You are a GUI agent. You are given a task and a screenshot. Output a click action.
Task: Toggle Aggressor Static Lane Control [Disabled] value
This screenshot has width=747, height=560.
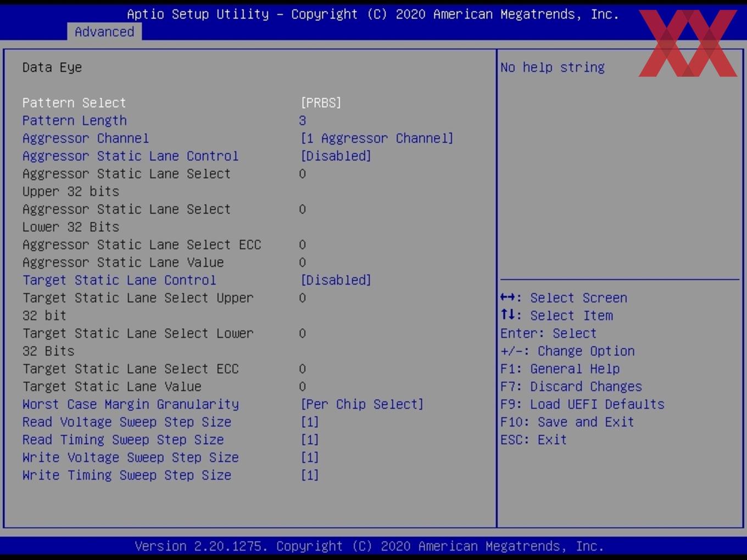point(336,156)
